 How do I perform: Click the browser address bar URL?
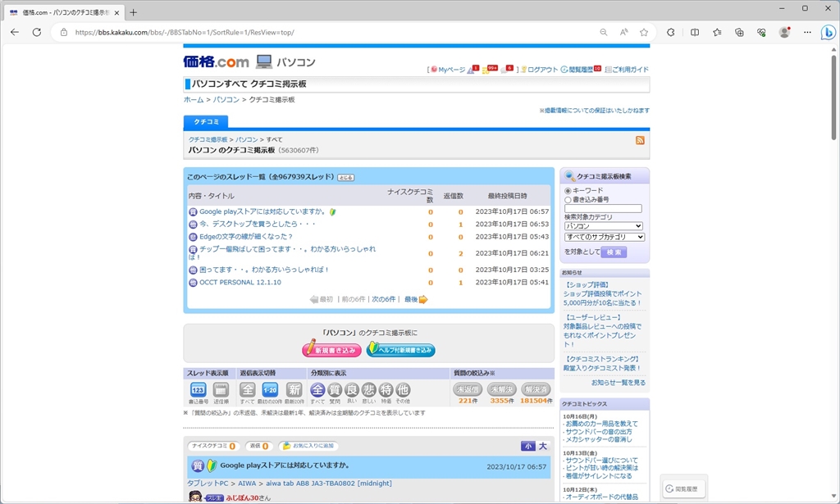(x=185, y=32)
